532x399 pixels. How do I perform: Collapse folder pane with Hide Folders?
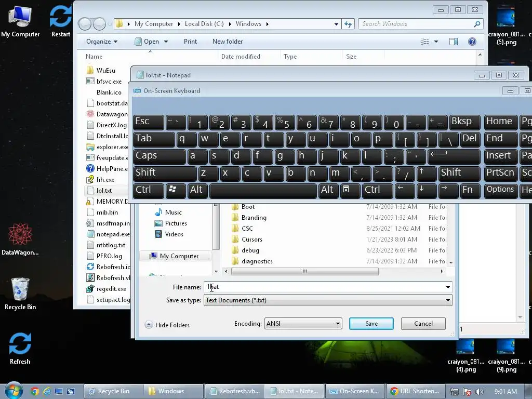[167, 325]
